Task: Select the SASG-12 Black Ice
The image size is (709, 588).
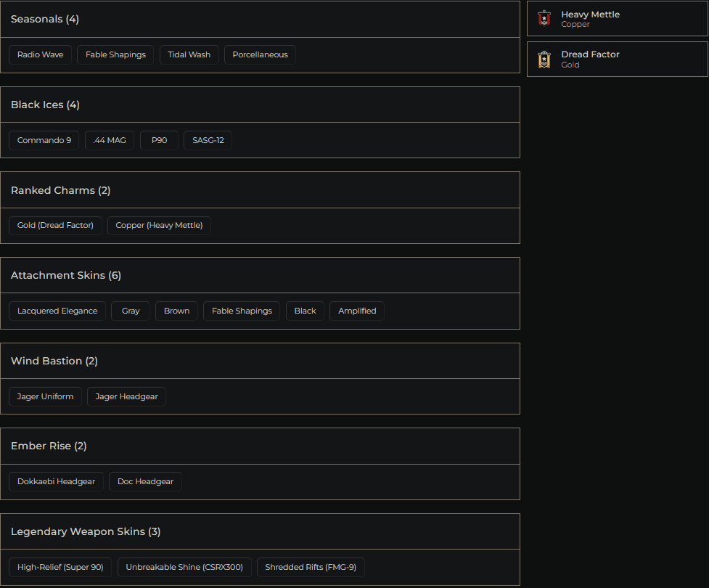Action: [208, 140]
